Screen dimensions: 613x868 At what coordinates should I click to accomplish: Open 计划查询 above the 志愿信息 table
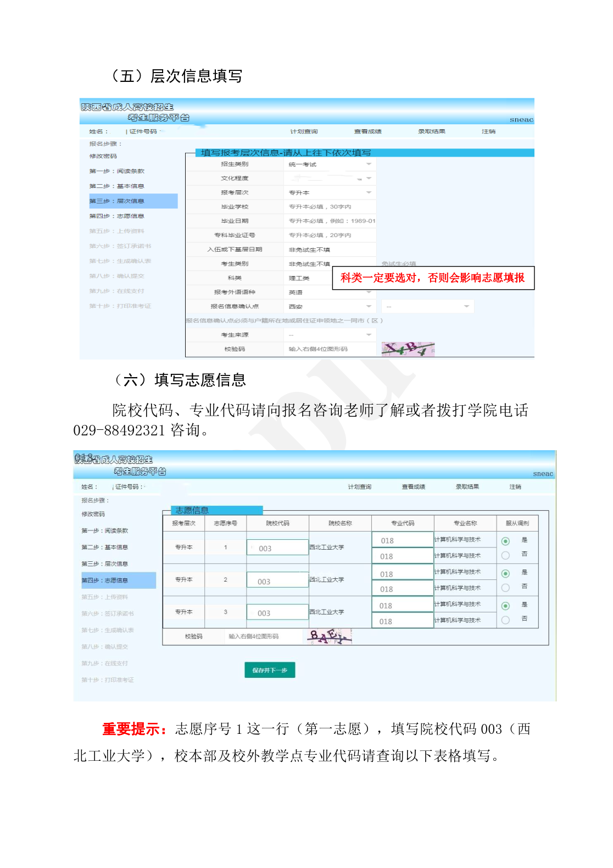pyautogui.click(x=359, y=486)
